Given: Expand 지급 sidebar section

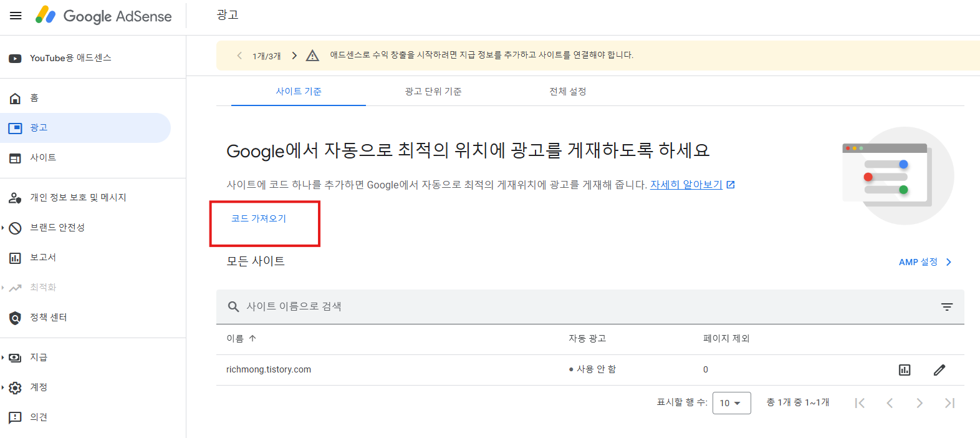Looking at the screenshot, I should [39, 358].
